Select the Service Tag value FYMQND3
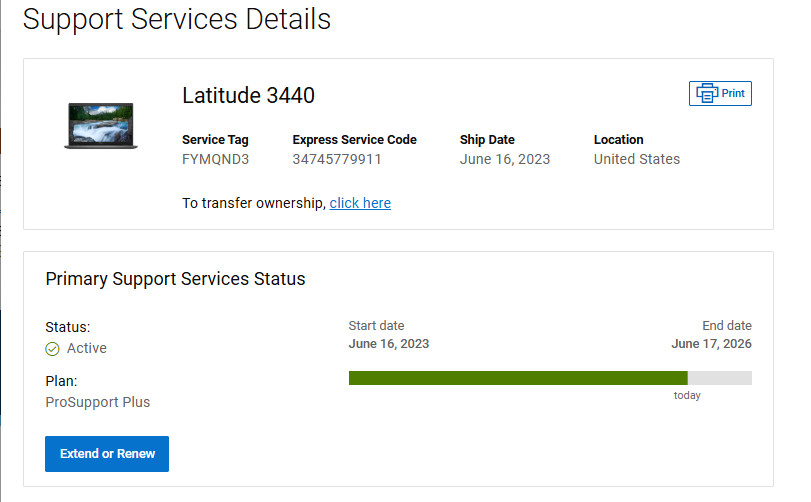The height and width of the screenshot is (502, 811). [x=215, y=159]
